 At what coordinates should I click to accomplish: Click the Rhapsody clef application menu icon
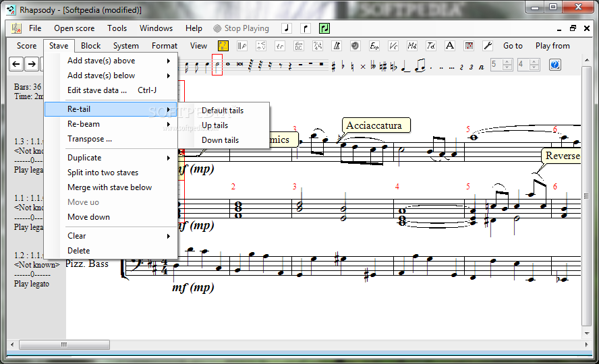[16, 28]
